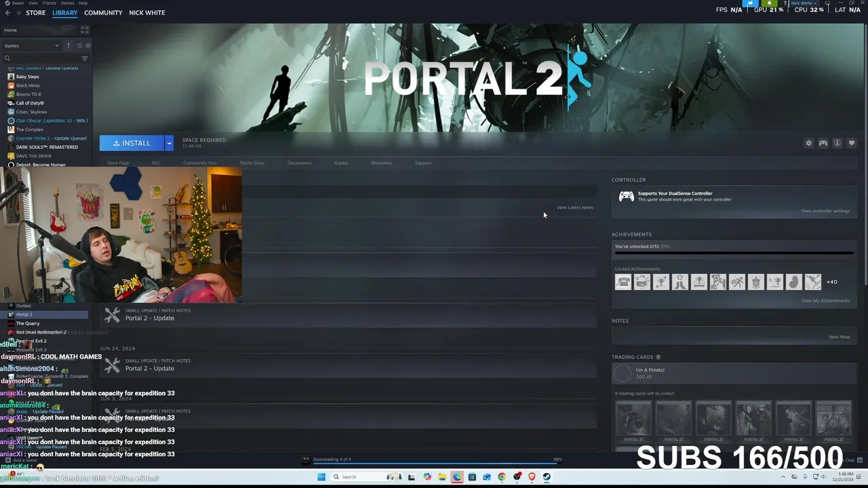Open the Discussions link
Screen dimensions: 868x488
299,163
